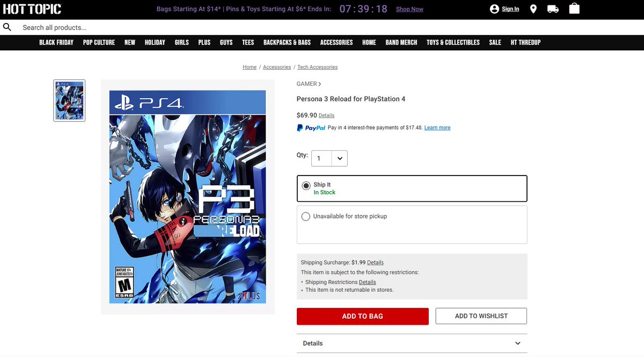Open the Black Friday menu
Viewport: 644px width, 357px height.
(x=56, y=42)
